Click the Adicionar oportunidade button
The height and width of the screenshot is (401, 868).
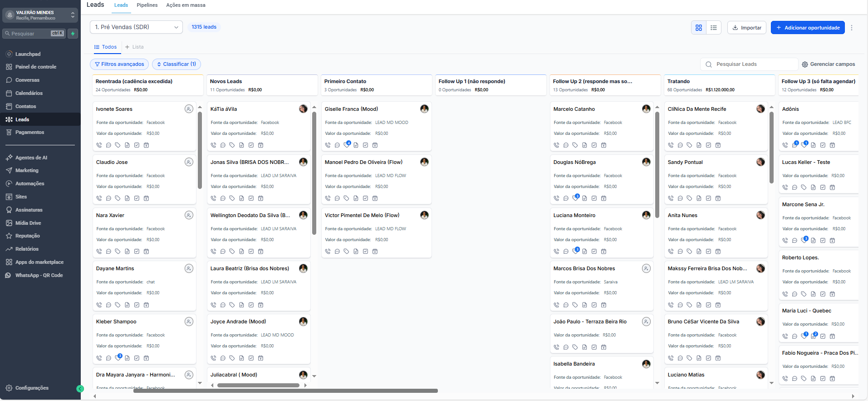(808, 28)
